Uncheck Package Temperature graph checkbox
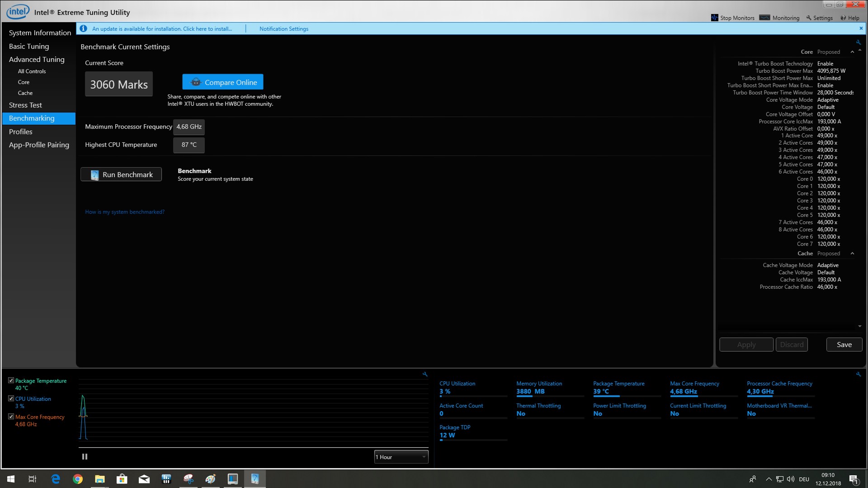The image size is (868, 488). (11, 380)
